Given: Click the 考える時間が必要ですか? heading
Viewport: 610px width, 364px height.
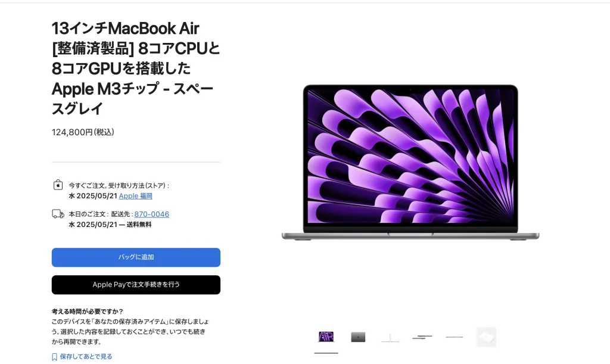Looking at the screenshot, I should coord(87,312).
